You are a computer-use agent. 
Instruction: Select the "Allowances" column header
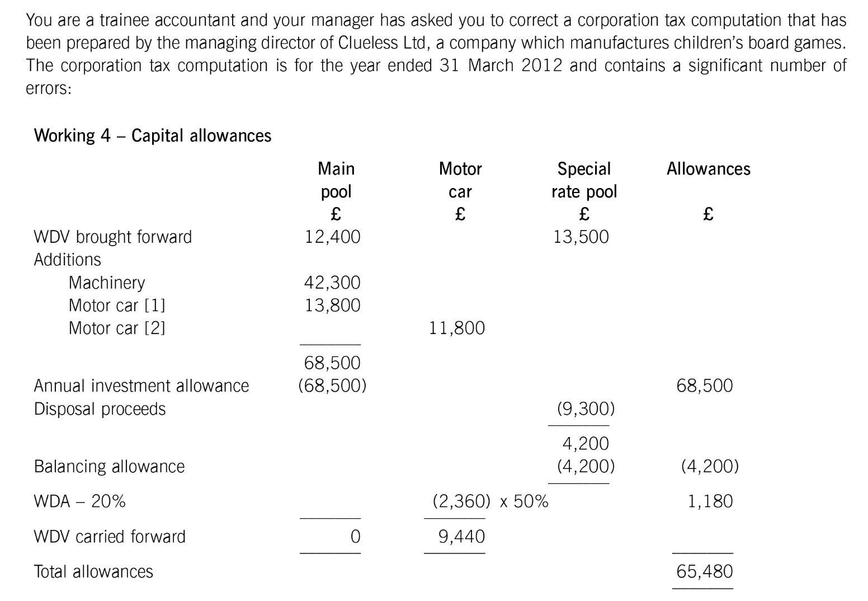pyautogui.click(x=708, y=168)
